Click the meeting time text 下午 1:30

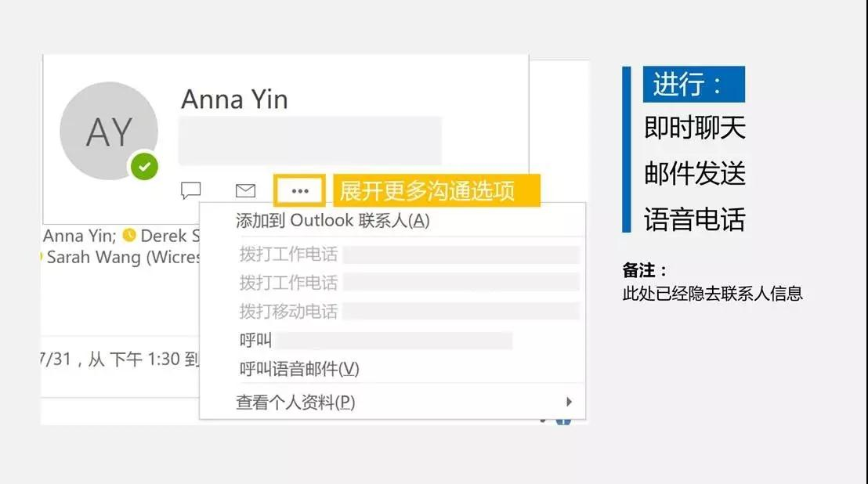click(144, 359)
